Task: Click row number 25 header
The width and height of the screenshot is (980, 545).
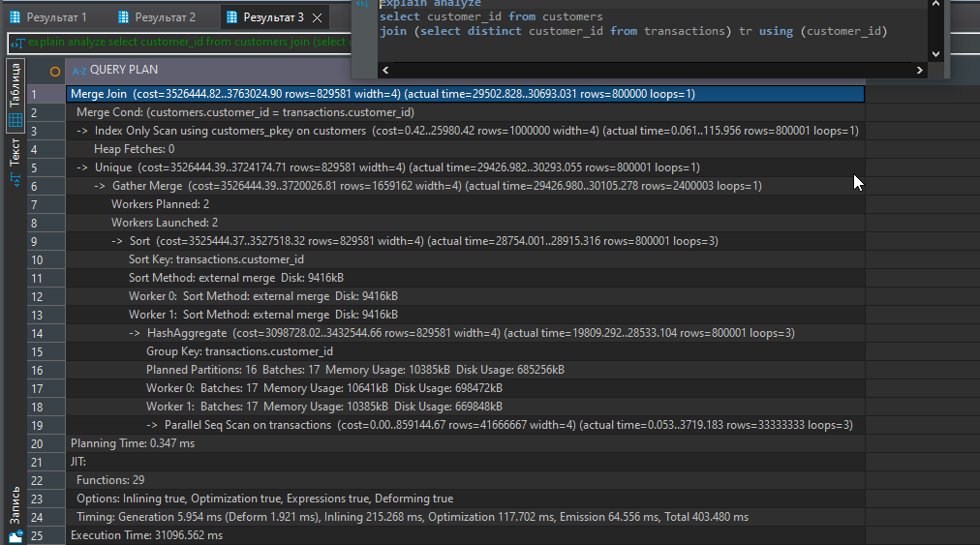Action: tap(46, 535)
